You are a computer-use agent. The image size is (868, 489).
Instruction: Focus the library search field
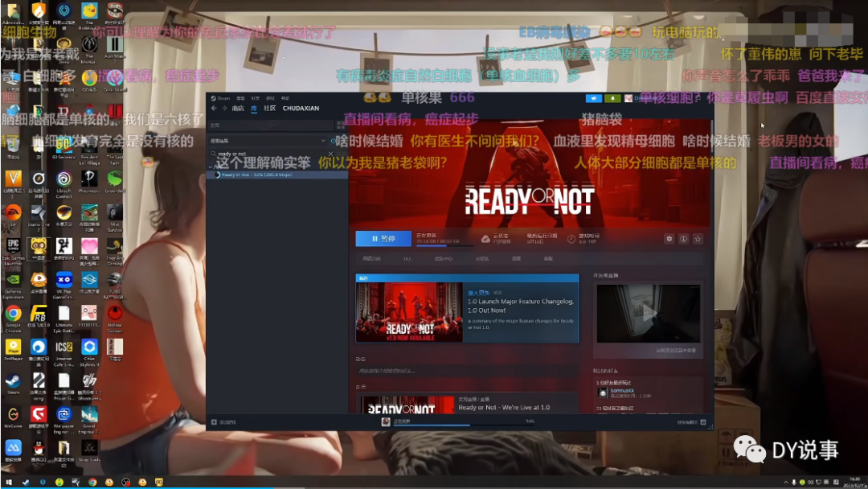click(272, 154)
